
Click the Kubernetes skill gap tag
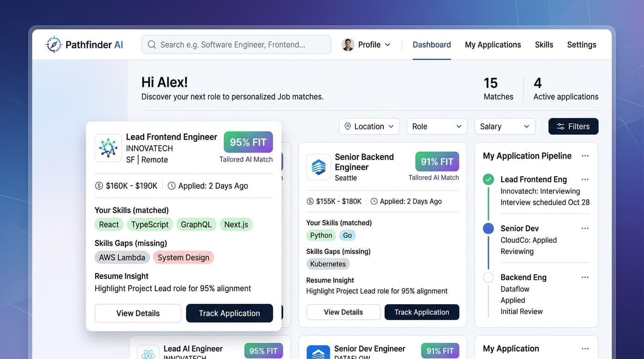(328, 264)
